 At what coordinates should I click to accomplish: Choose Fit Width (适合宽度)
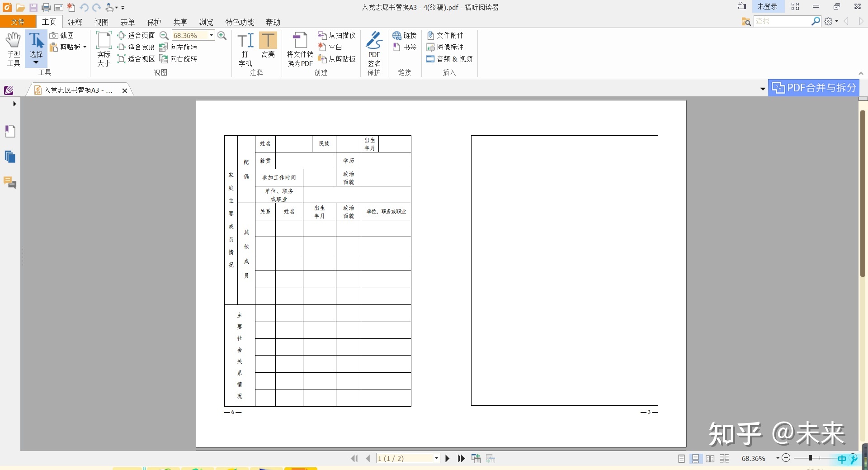click(x=136, y=47)
